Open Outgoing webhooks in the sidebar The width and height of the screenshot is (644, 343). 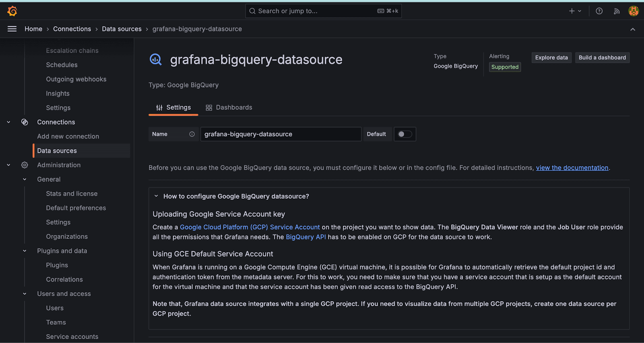pyautogui.click(x=76, y=79)
